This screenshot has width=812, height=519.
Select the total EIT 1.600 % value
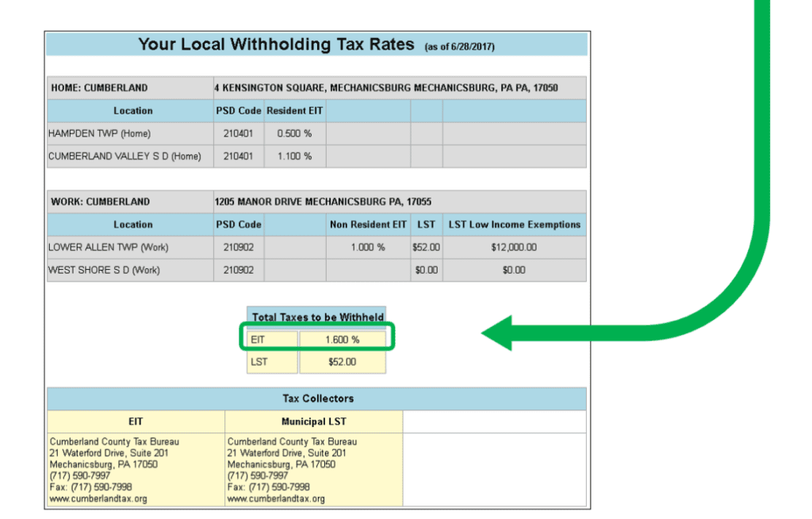[x=342, y=340]
